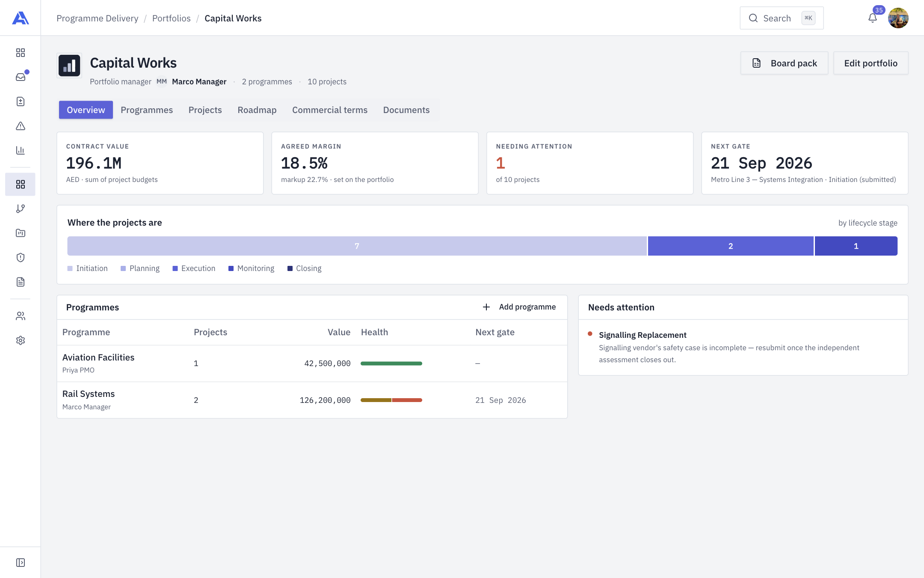Screen dimensions: 924x578
Task: Open the risks warning triangle icon
Action: point(21,126)
